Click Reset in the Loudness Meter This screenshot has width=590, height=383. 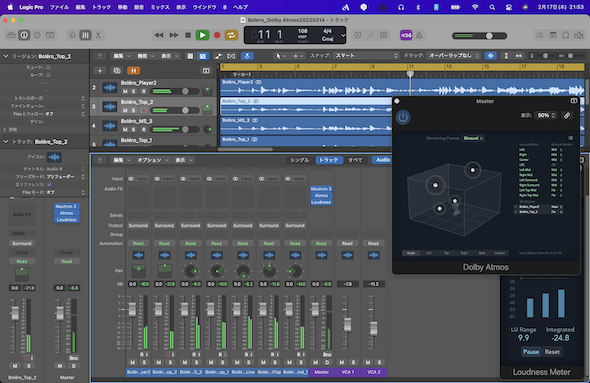552,352
